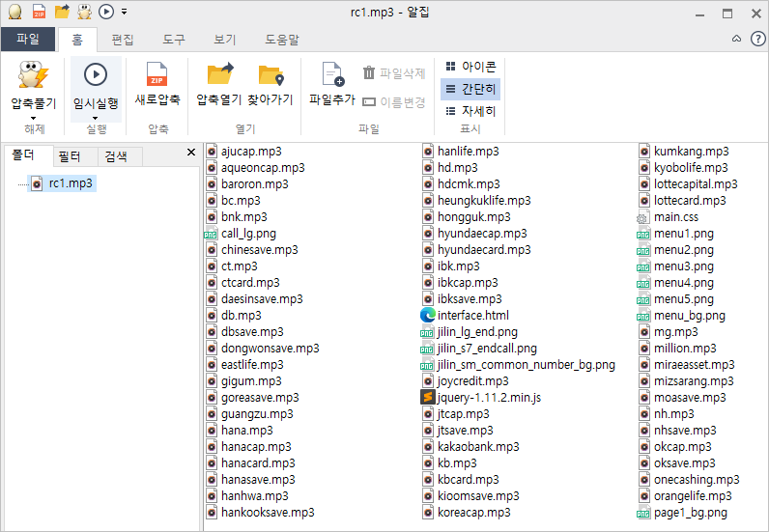Screen dimensions: 769x532
Task: Open the 압축풀기 dropdown arrow
Action: [x=34, y=118]
